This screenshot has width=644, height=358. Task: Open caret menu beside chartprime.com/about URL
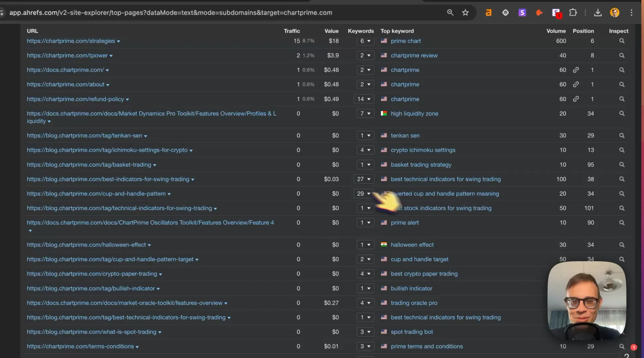tap(108, 85)
